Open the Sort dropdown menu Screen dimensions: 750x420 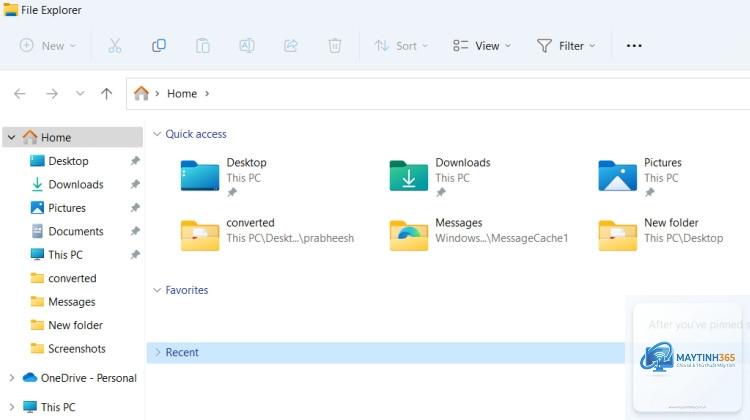pos(401,46)
